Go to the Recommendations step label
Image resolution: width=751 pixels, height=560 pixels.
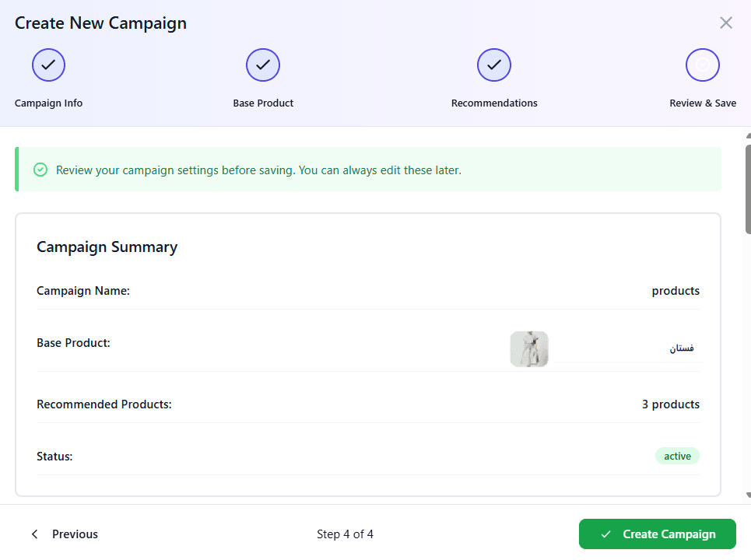[x=494, y=103]
